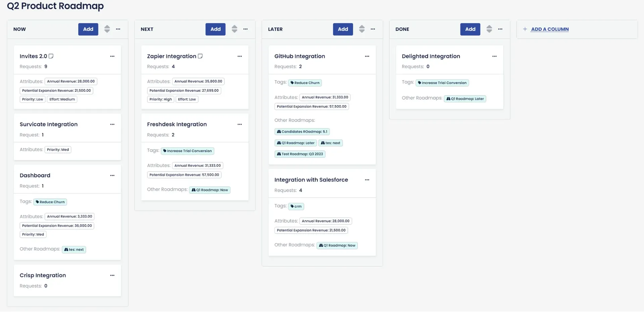The image size is (644, 313).
Task: Open the Dashboard card title
Action: (35, 175)
